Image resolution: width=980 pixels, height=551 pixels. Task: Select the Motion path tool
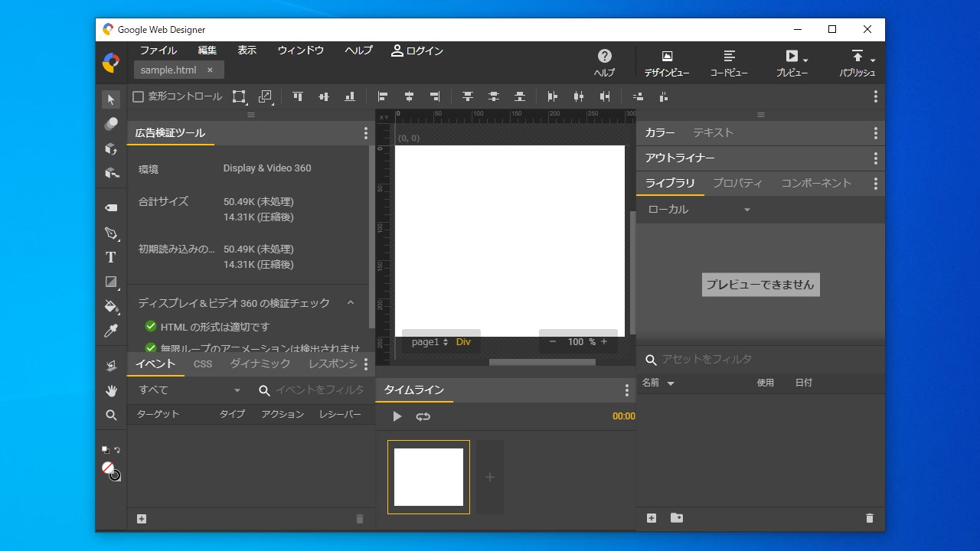click(x=111, y=124)
